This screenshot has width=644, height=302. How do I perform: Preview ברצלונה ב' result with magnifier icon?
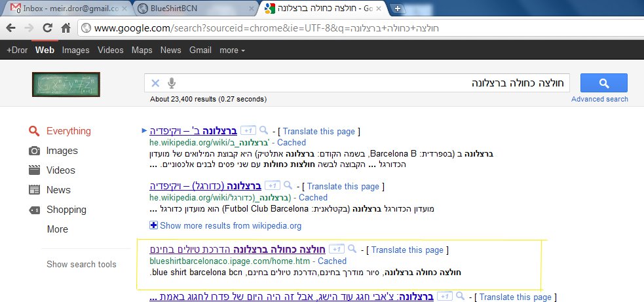coord(263,130)
